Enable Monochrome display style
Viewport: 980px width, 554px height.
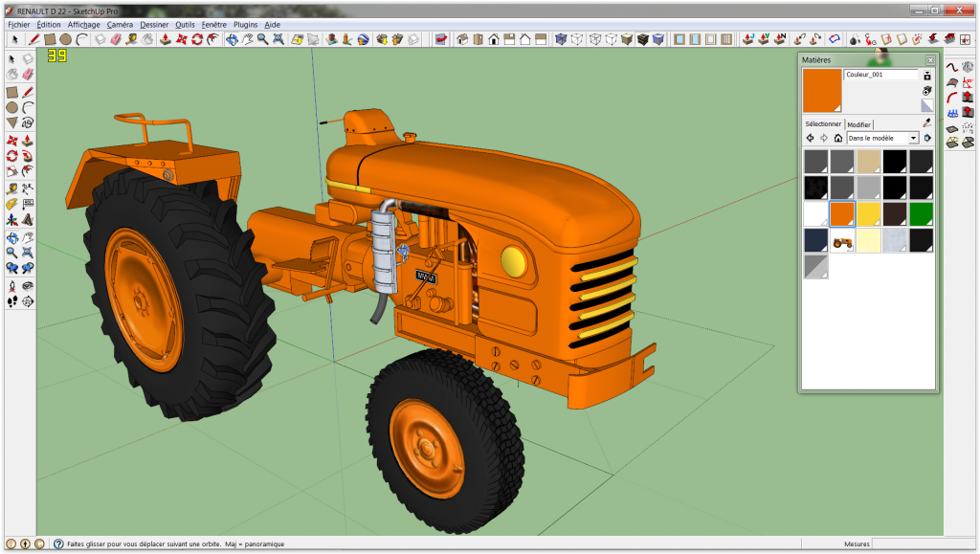click(658, 39)
